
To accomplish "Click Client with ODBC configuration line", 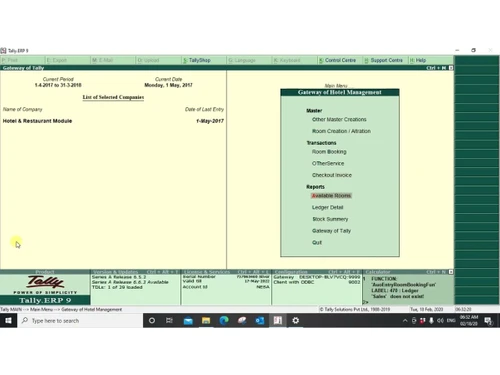I will 317,282.
